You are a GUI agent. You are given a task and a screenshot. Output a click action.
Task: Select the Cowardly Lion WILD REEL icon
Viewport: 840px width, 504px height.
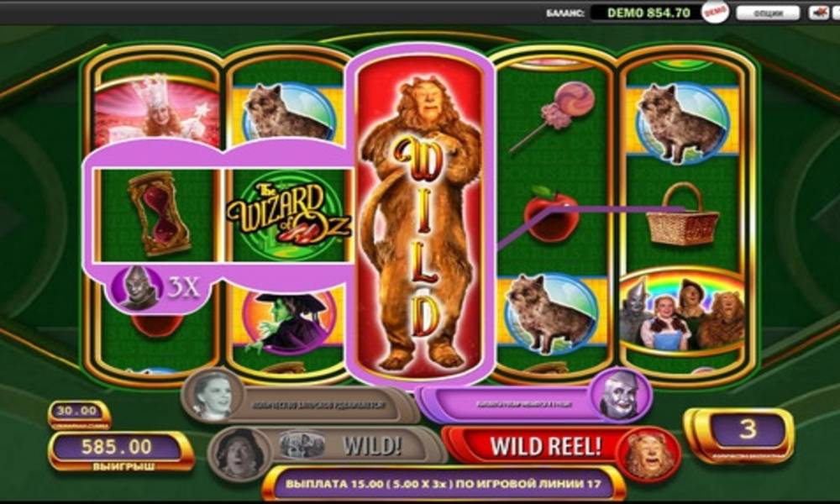tap(647, 454)
